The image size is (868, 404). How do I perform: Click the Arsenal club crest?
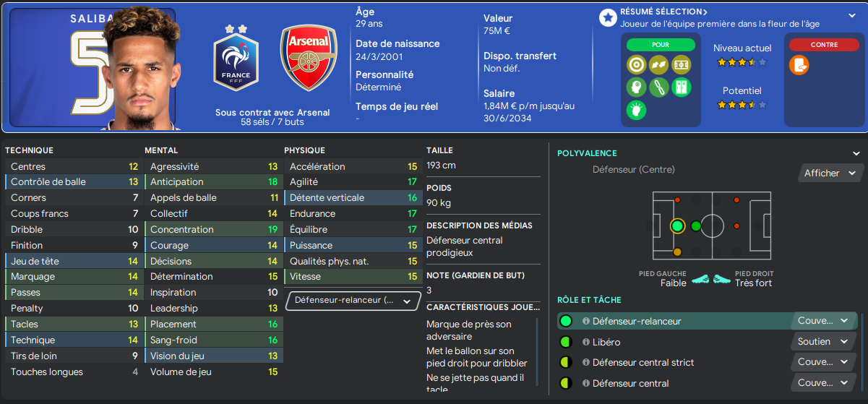click(309, 57)
